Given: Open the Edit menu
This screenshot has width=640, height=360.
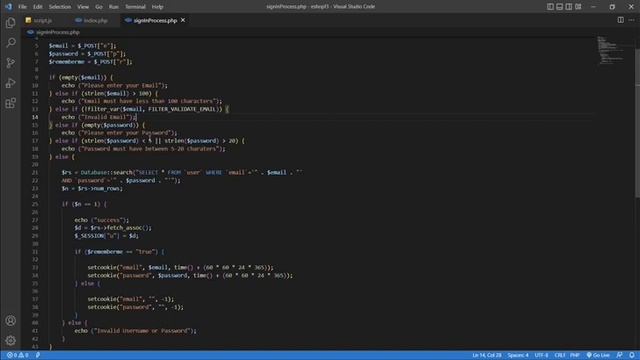Looking at the screenshot, I should point(38,7).
